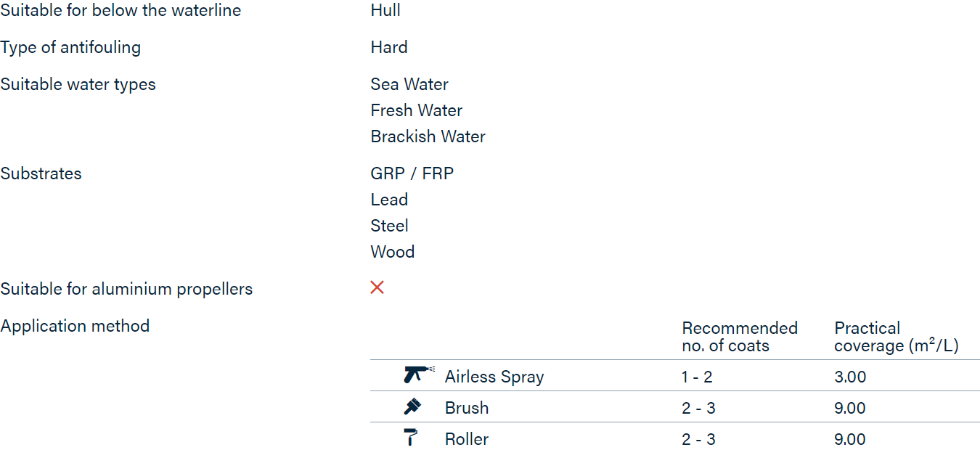Click the red X for aluminium propellers
This screenshot has width=980, height=450.
click(377, 287)
